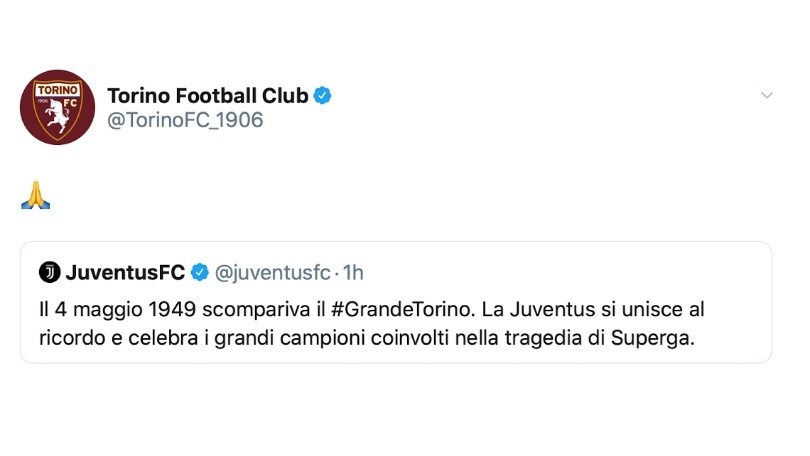Image resolution: width=810 pixels, height=456 pixels.
Task: Click the line starting "ricordo e celebra"
Action: 367,338
